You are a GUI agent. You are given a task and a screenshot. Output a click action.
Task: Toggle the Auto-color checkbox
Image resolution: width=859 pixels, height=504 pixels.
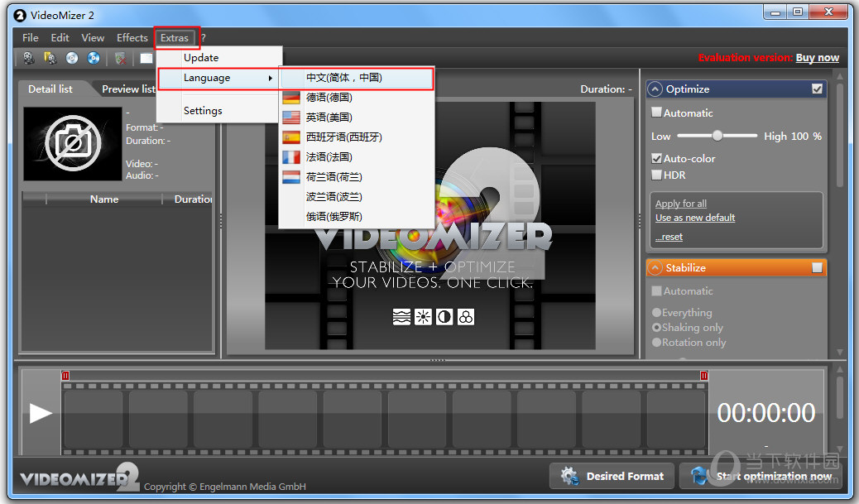pos(656,158)
